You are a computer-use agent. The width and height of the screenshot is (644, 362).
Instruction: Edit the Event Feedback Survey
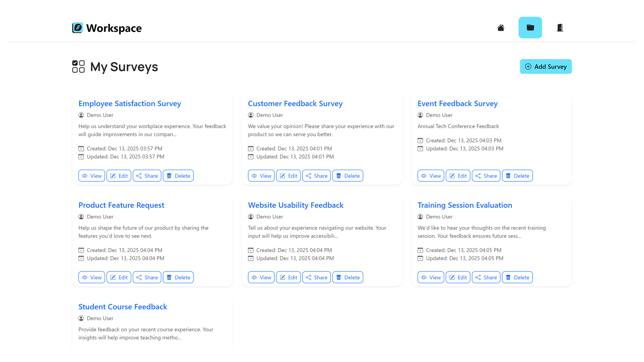tap(458, 176)
